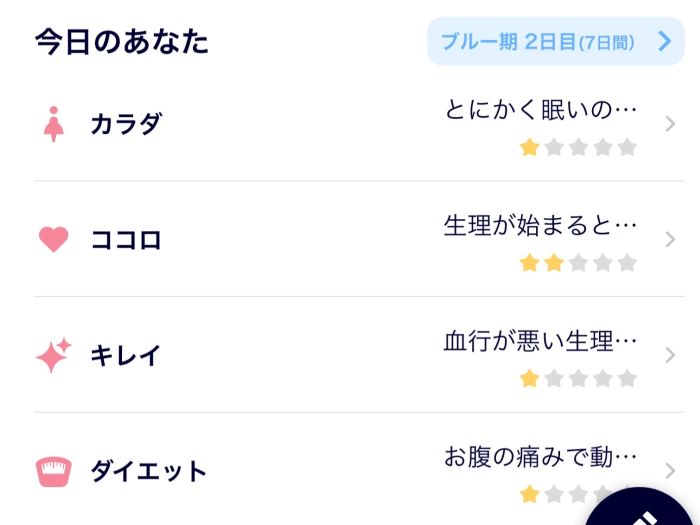Tap the pink heart icon
Viewport: 700px width, 525px height.
coord(53,240)
